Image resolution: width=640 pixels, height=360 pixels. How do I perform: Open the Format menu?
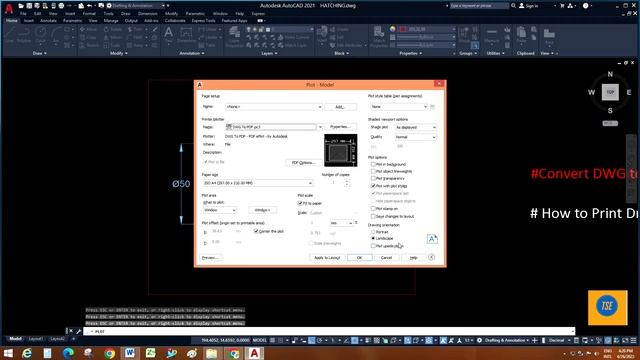point(89,13)
